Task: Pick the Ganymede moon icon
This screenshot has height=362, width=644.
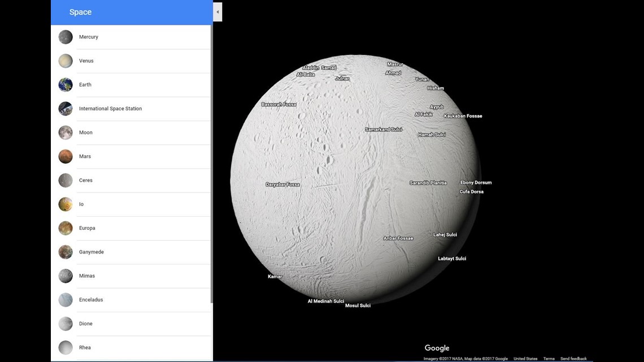Action: point(66,252)
